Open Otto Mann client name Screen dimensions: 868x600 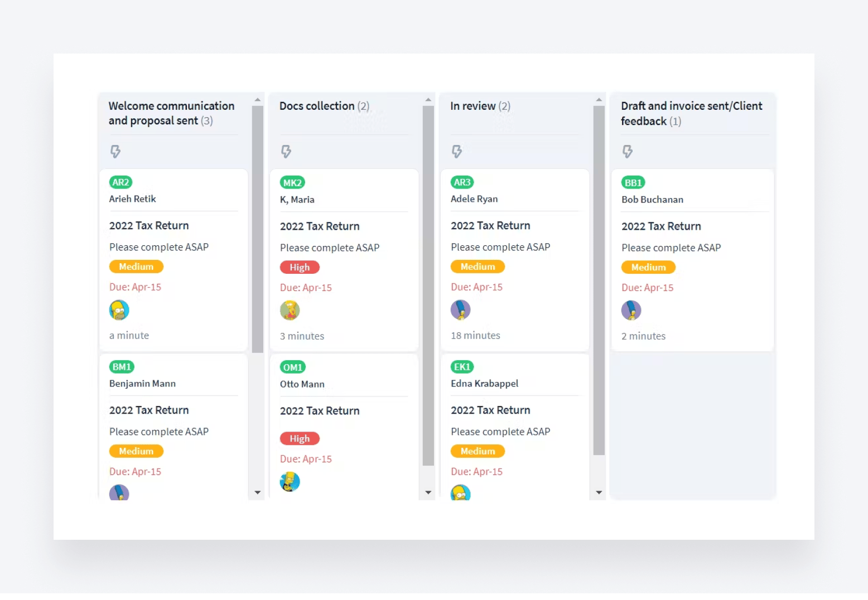click(x=302, y=384)
